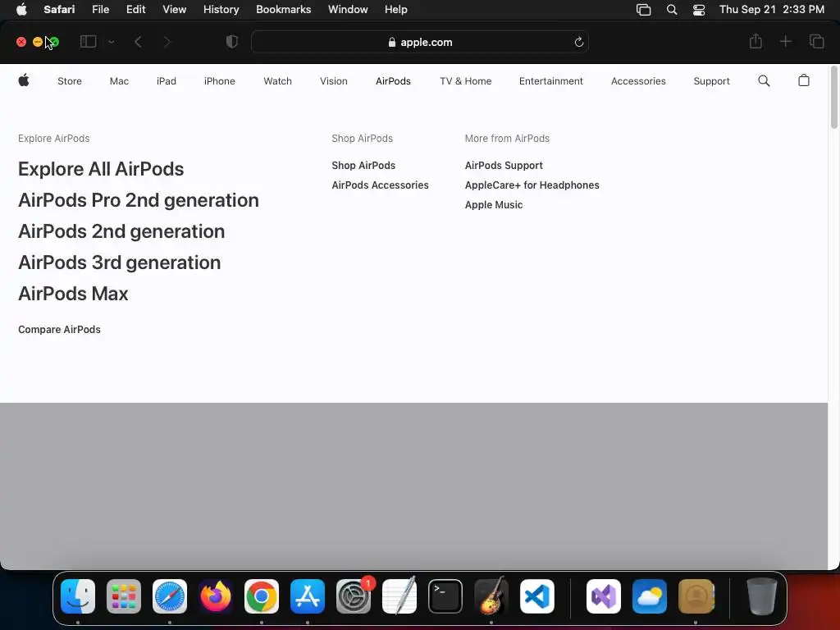Click the date and time in menu bar
840x630 pixels.
pos(771,9)
